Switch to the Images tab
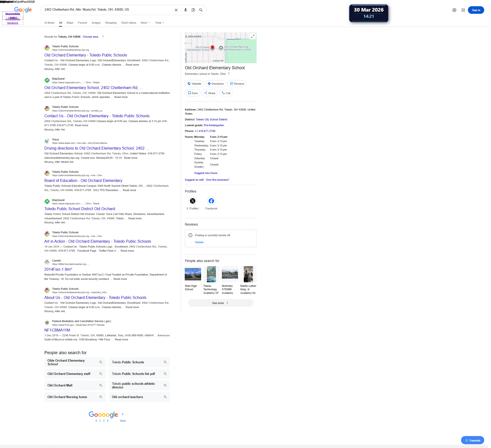Screen dimensions: 491x448 [x=96, y=23]
